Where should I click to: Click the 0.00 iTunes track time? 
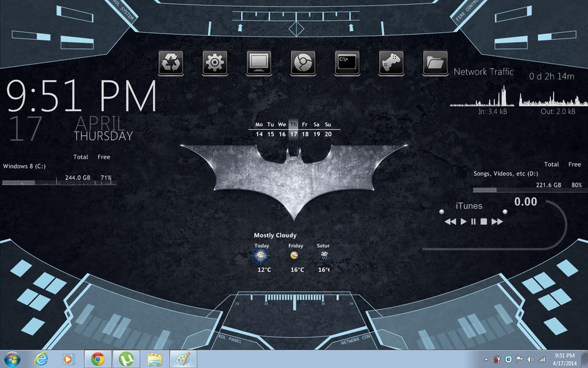tap(526, 202)
